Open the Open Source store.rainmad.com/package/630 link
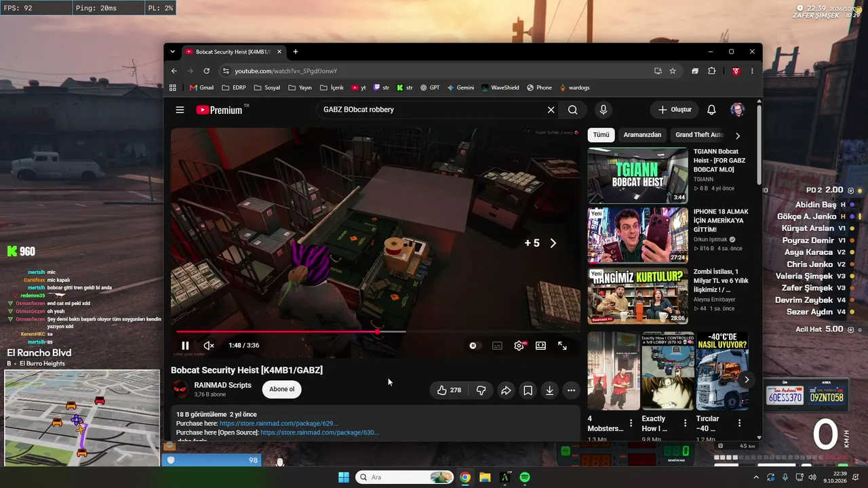 tap(319, 432)
